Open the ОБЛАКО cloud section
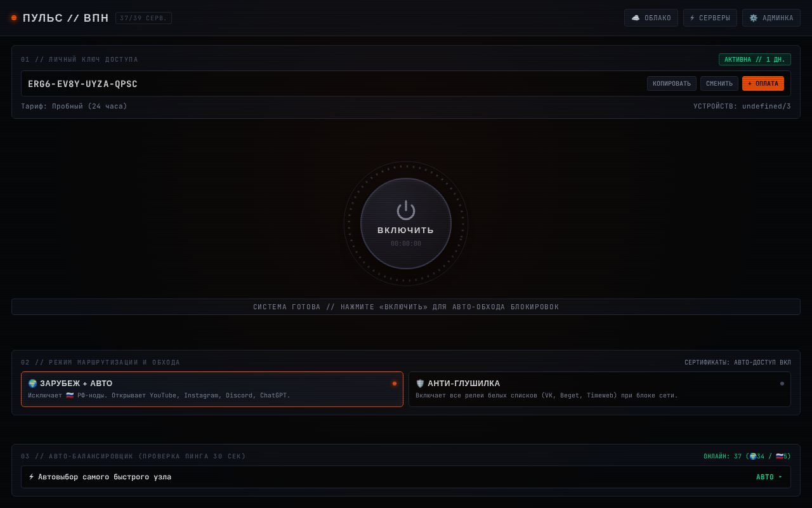812x508 pixels. pos(651,18)
